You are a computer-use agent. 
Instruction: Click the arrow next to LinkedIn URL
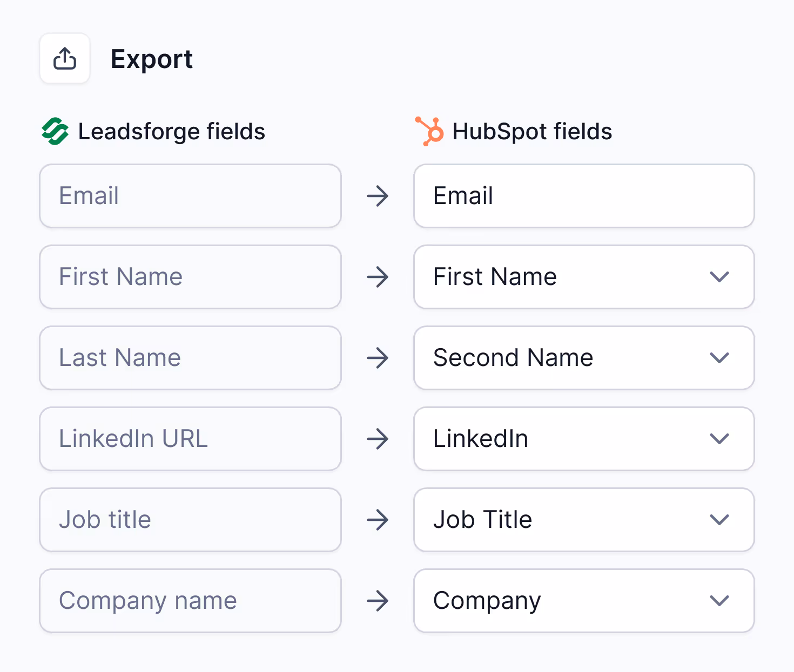[x=378, y=439]
